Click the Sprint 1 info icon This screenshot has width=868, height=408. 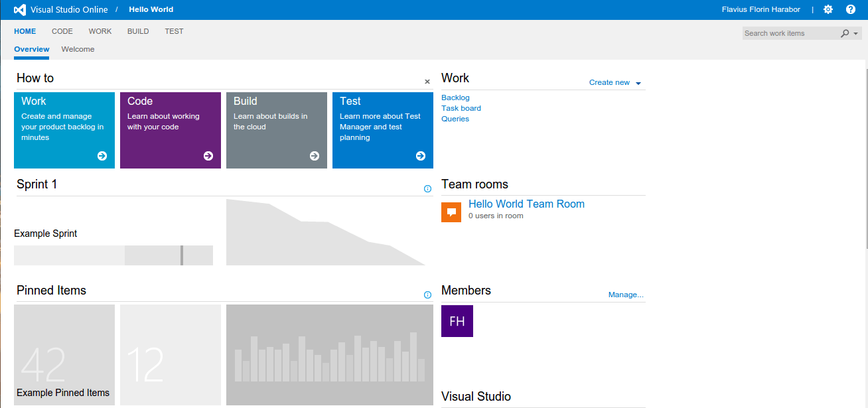click(x=427, y=189)
